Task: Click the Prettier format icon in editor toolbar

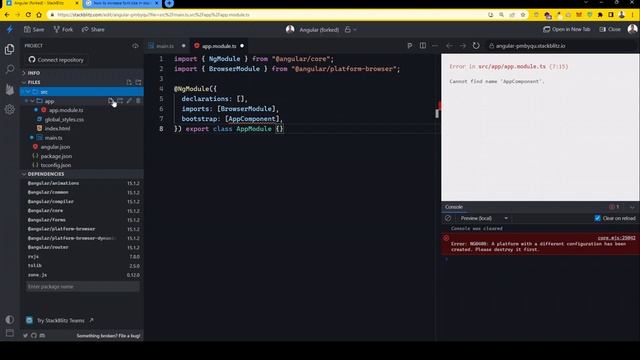Action: [409, 46]
